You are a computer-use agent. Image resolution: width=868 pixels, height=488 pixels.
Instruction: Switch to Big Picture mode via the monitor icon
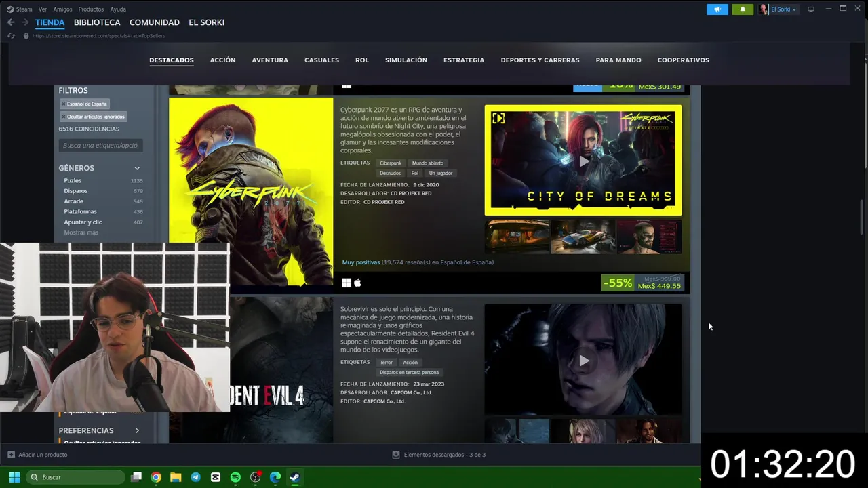click(x=810, y=9)
